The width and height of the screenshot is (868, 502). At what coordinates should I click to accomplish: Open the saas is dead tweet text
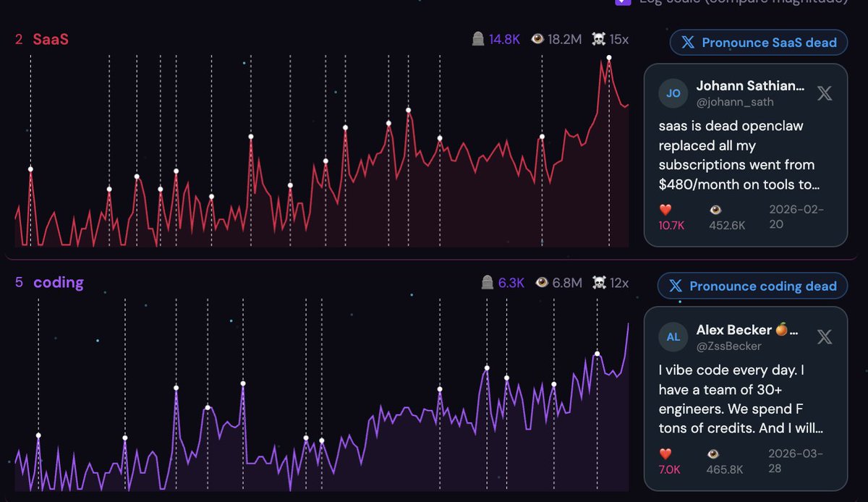tap(738, 156)
